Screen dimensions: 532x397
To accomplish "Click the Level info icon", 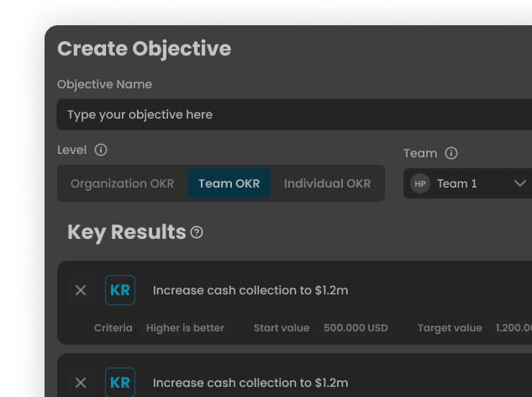I will pos(101,150).
